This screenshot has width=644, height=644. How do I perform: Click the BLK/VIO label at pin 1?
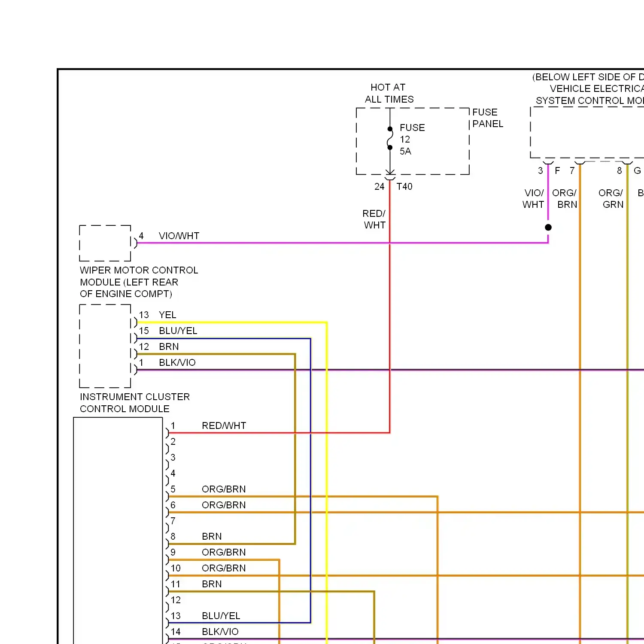pyautogui.click(x=177, y=363)
